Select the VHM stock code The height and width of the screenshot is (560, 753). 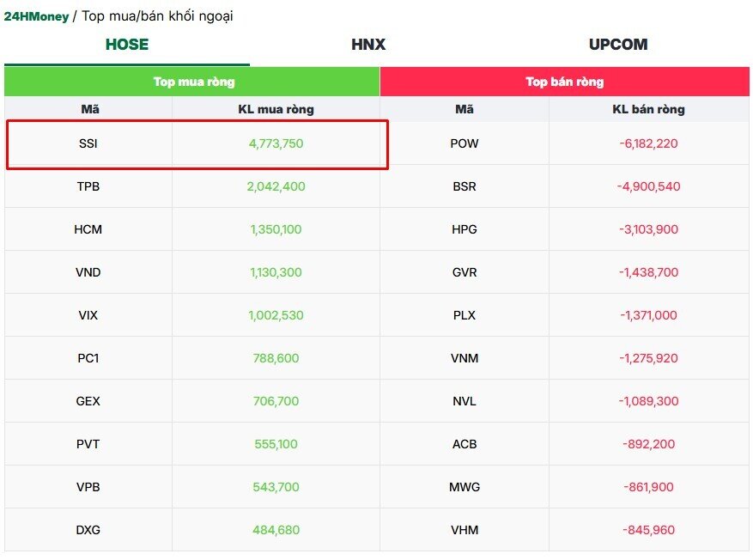[465, 530]
